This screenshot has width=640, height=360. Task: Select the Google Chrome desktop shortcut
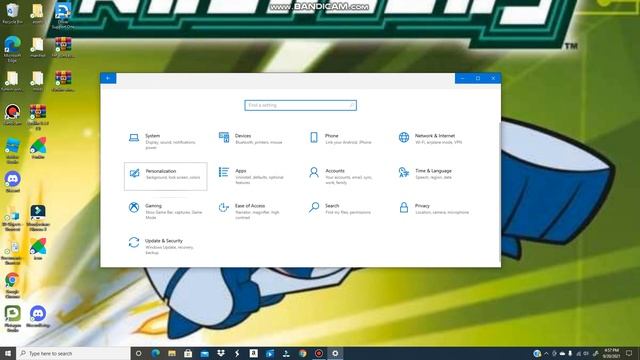pyautogui.click(x=12, y=285)
